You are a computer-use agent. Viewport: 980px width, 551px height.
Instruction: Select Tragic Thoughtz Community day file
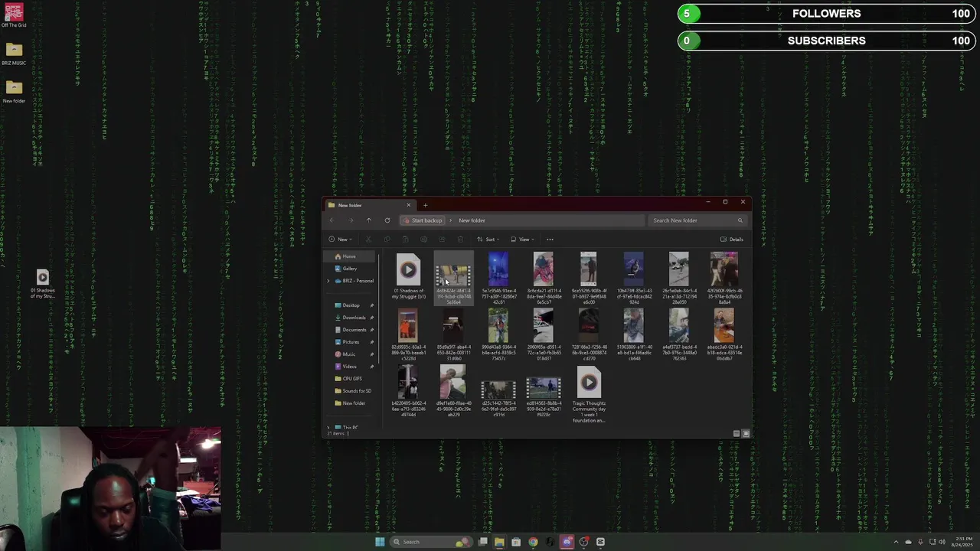coord(589,396)
